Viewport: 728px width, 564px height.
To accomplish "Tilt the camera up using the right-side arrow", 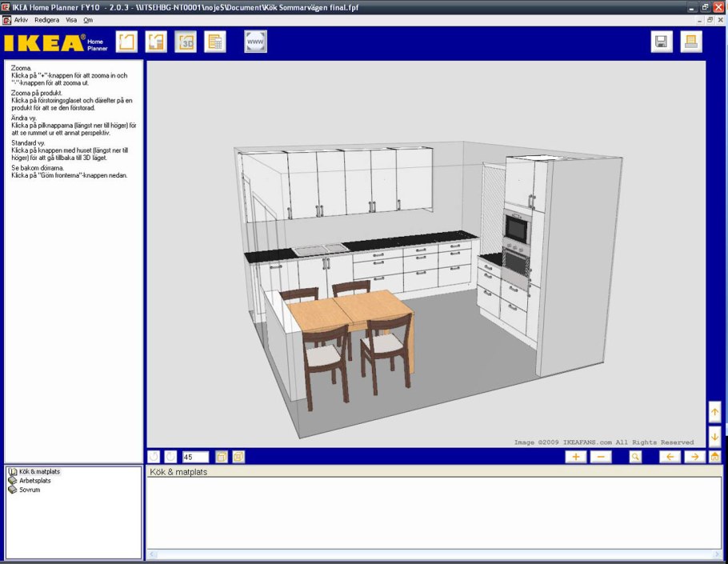I will click(x=714, y=412).
